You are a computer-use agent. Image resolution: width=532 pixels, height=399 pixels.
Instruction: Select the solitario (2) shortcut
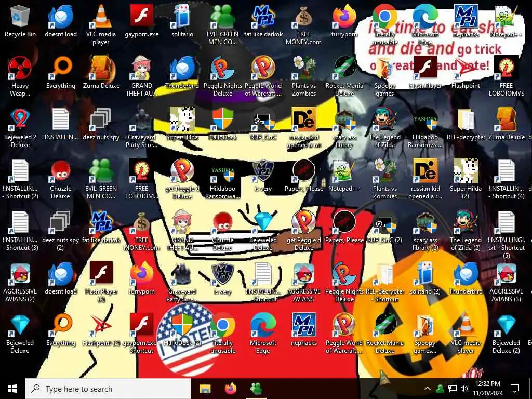click(425, 278)
